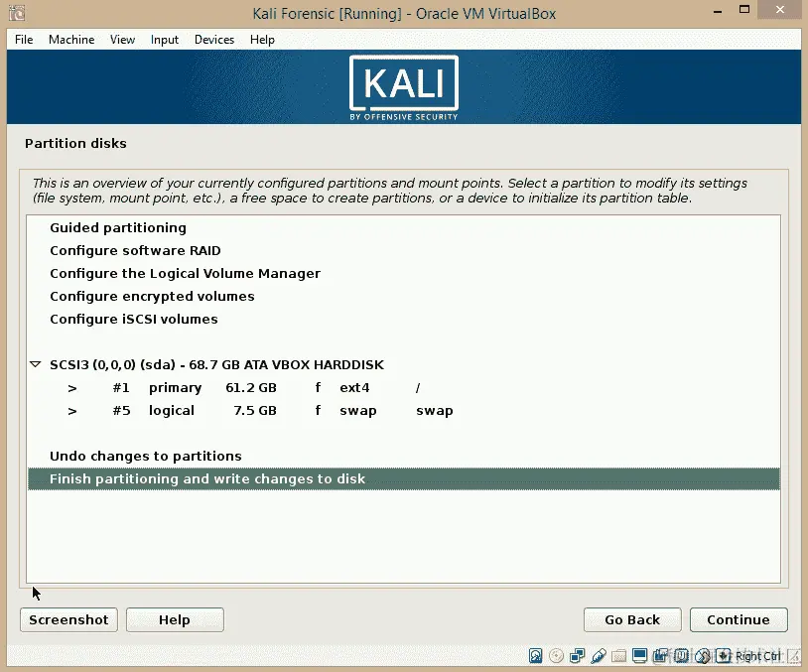
Task: Open the network adapters status icon
Action: pyautogui.click(x=577, y=655)
